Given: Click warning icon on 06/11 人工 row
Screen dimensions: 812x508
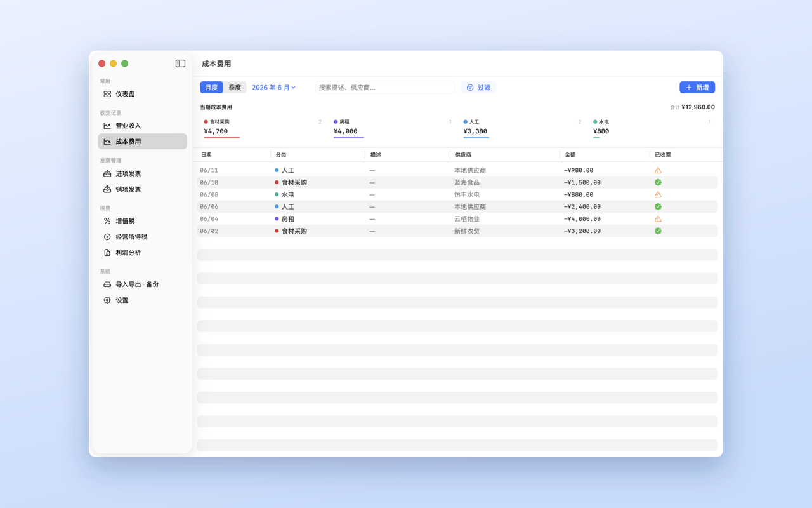Looking at the screenshot, I should [658, 170].
